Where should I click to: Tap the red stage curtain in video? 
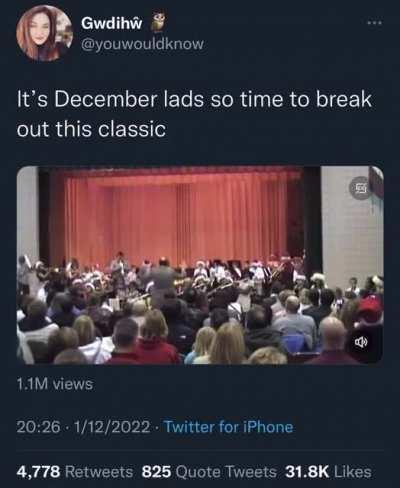click(175, 217)
